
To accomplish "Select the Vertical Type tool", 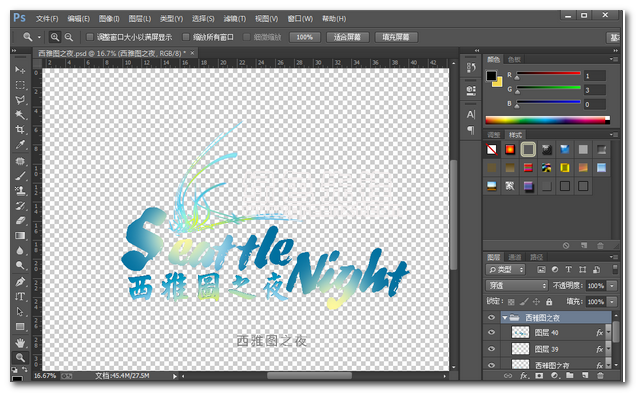I will (x=20, y=296).
